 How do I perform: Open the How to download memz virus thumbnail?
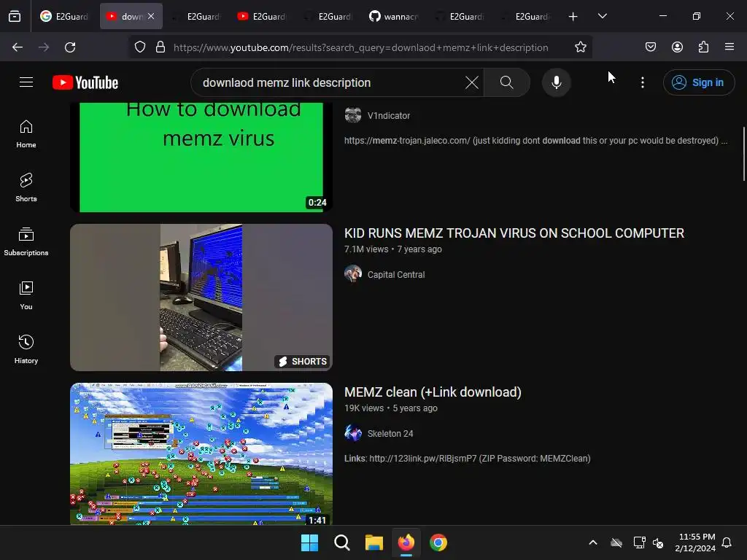[x=201, y=157]
